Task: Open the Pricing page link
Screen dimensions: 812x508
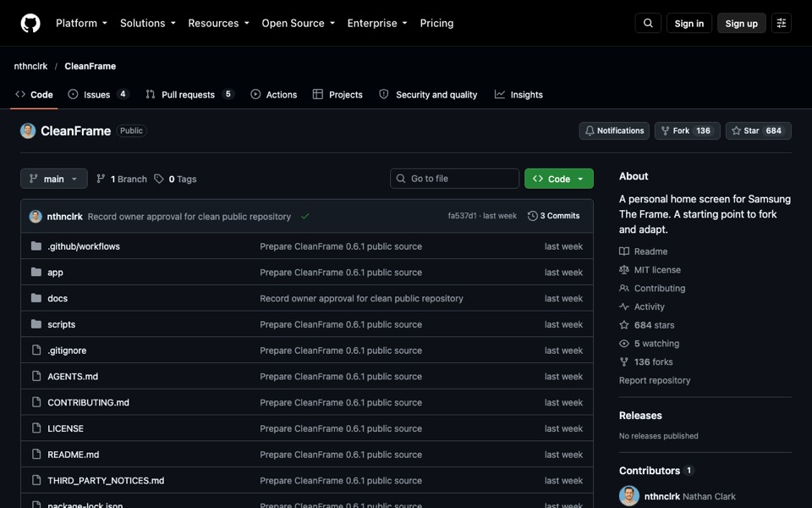Action: [x=436, y=24]
